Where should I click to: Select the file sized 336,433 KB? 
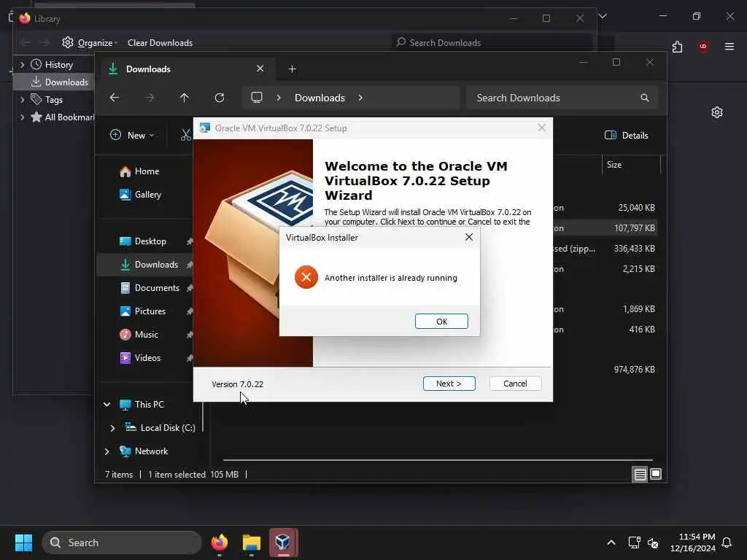634,249
